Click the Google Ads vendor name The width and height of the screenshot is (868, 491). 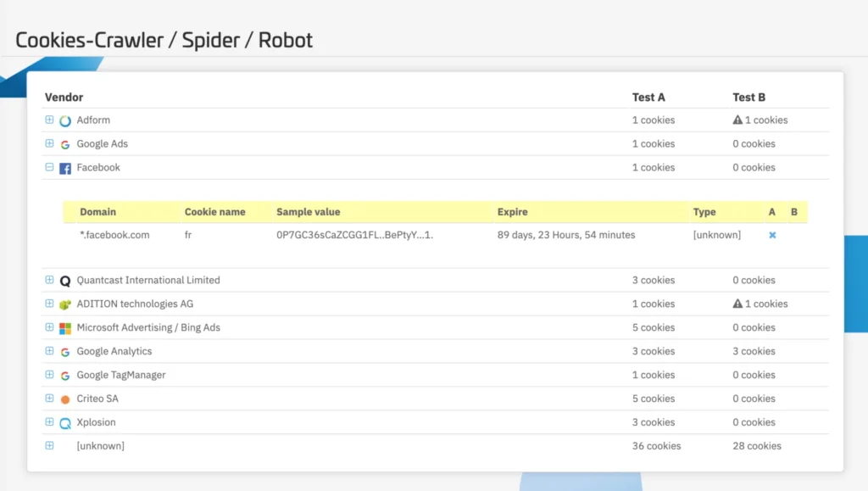click(x=102, y=144)
